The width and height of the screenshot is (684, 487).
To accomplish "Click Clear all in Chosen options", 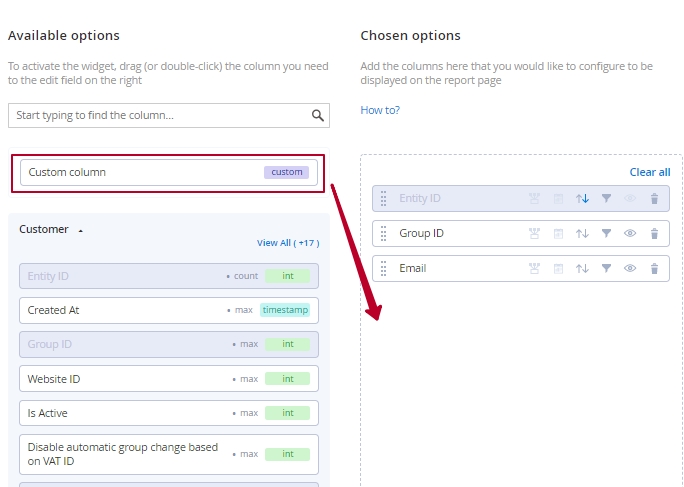I will pyautogui.click(x=650, y=172).
